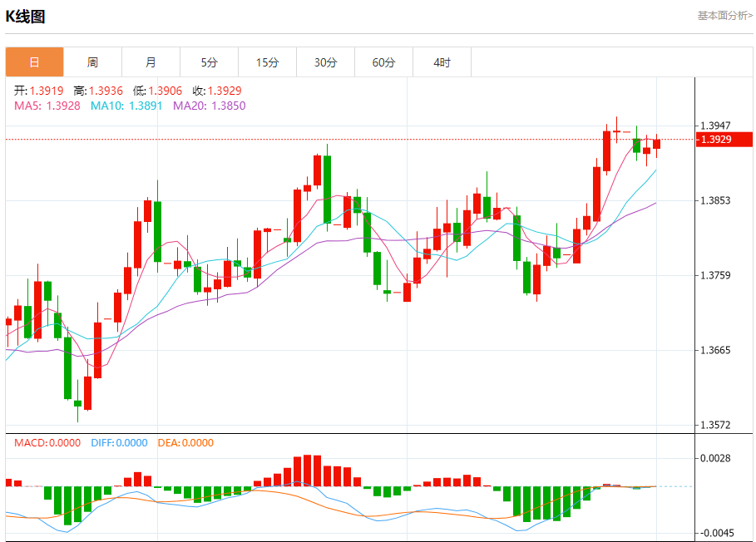Click the MA20 indicator label

[210, 106]
